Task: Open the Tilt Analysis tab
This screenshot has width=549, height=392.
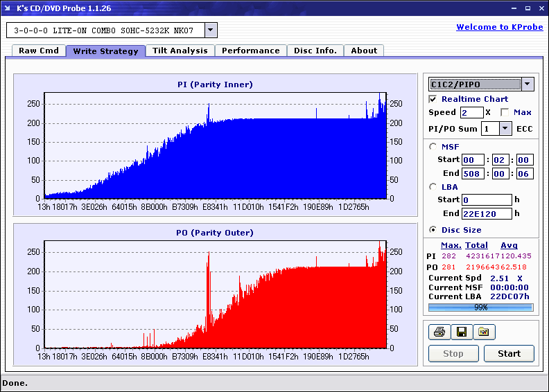Action: 180,51
